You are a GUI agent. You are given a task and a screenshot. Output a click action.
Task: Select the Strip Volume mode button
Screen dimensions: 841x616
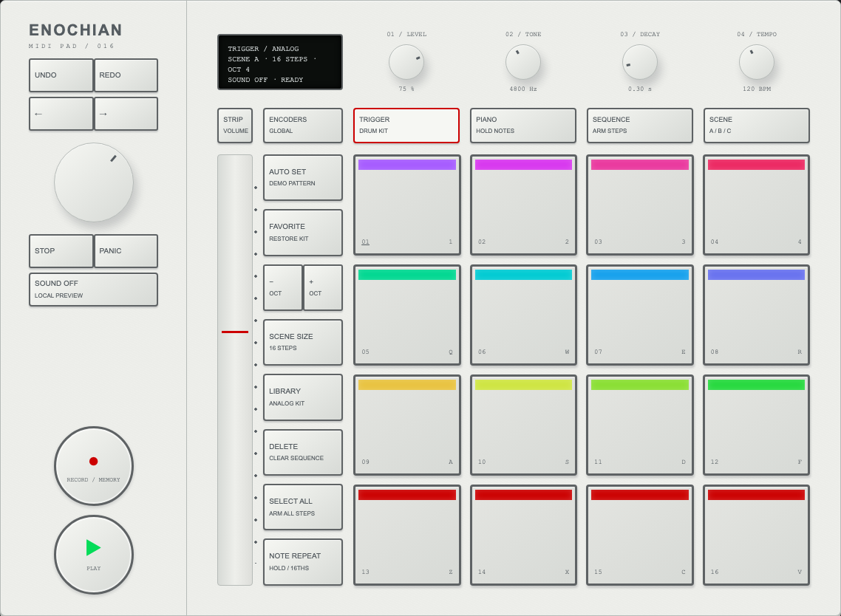click(235, 126)
